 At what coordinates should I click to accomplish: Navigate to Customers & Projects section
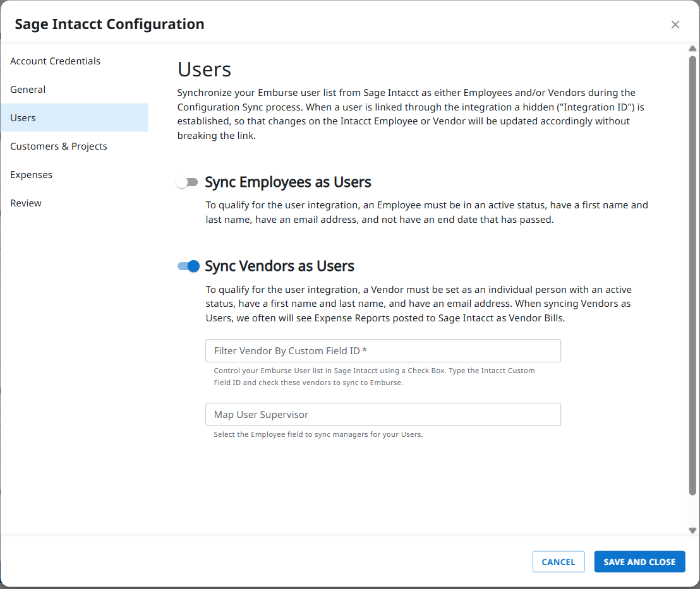tap(58, 146)
